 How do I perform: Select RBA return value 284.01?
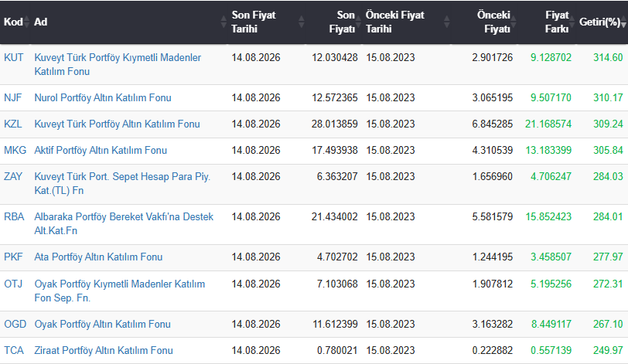coord(608,217)
